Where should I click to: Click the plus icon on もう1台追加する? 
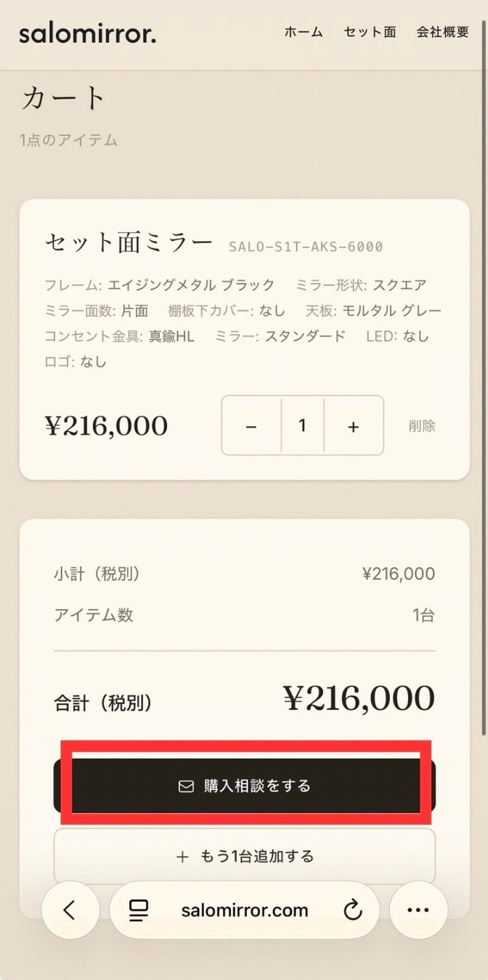click(x=182, y=857)
